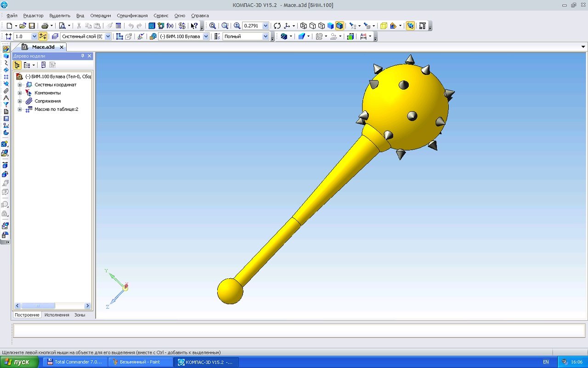Toggle shaded with edges display mode
Image resolution: width=588 pixels, height=368 pixels.
[x=339, y=26]
